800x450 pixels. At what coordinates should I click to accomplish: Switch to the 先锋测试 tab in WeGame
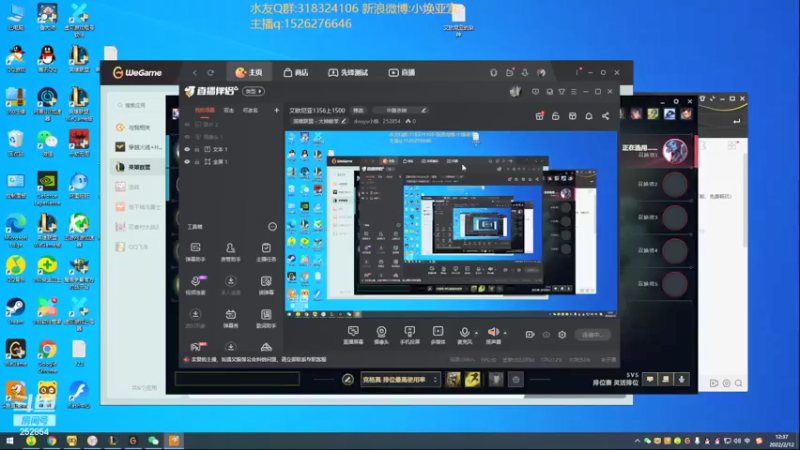[x=348, y=72]
